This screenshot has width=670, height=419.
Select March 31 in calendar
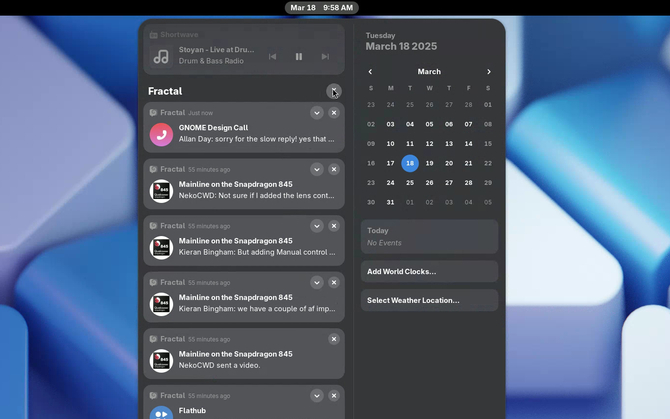[391, 202]
